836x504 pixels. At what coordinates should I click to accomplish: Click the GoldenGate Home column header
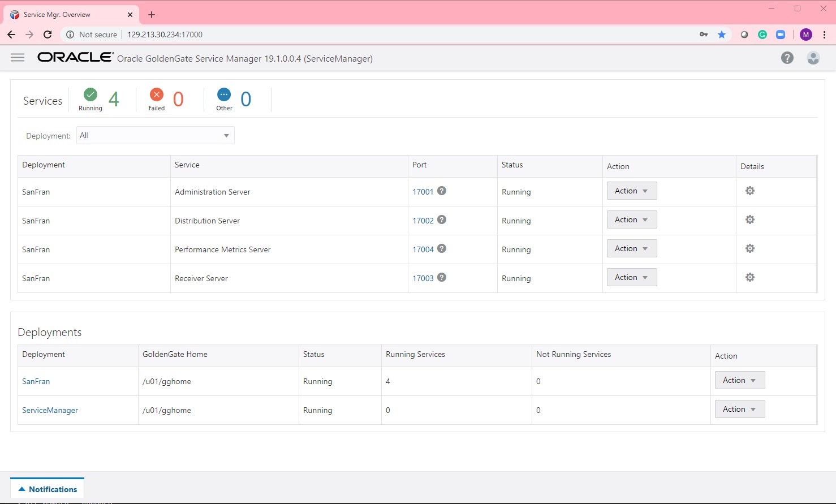click(x=175, y=354)
